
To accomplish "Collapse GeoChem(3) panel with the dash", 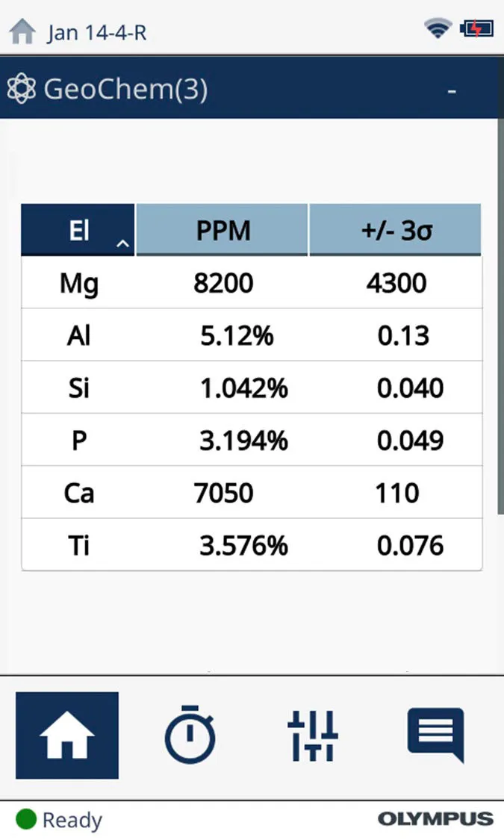I will pyautogui.click(x=452, y=91).
